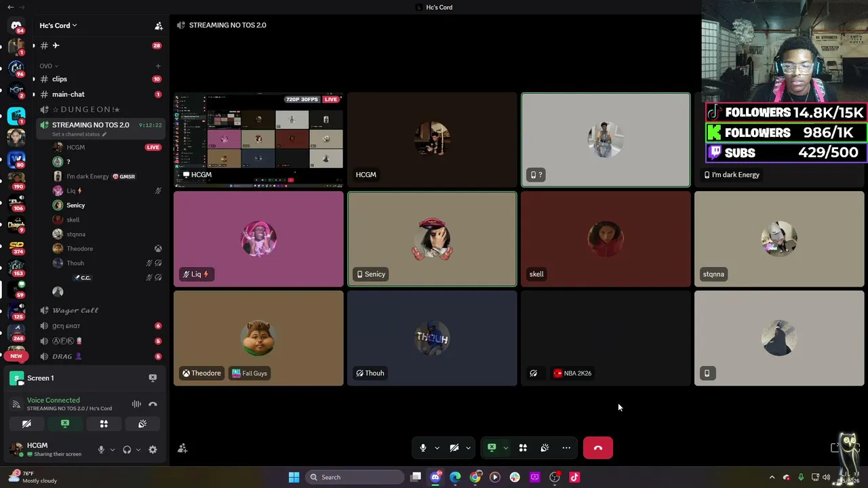Invite friends icon at call bottom-left

coord(182,448)
